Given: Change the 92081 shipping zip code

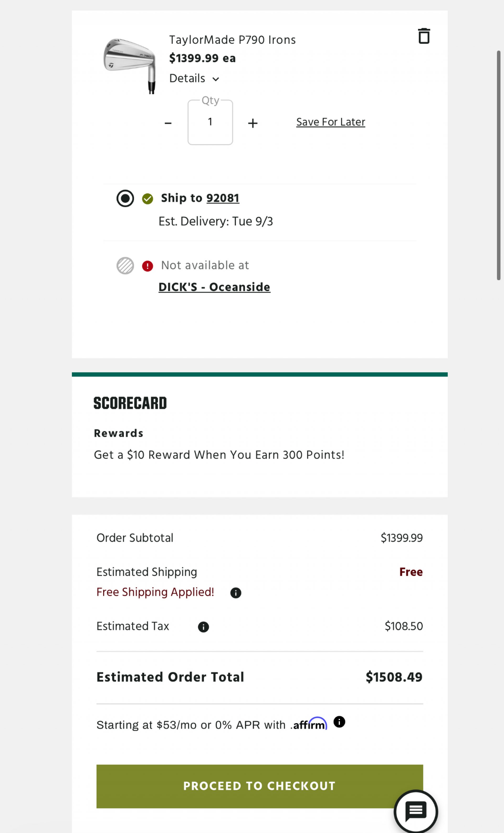Looking at the screenshot, I should 223,198.
